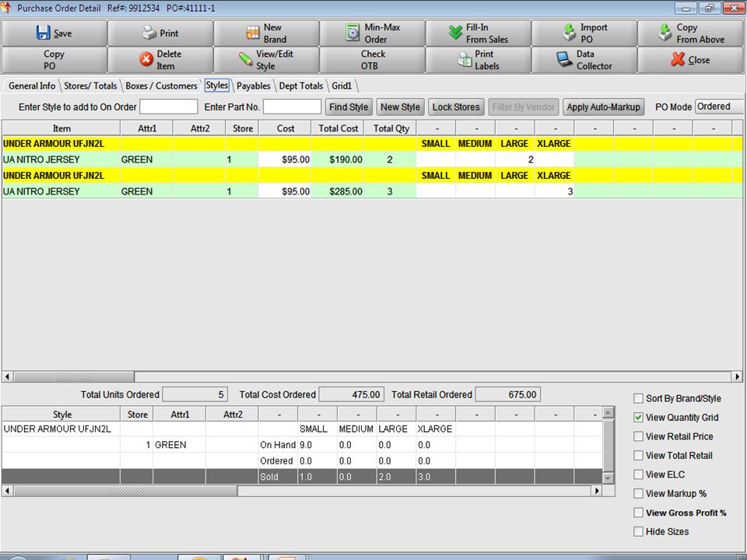Toggle the View Total Retail checkbox
Image resolution: width=747 pixels, height=560 pixels.
638,455
